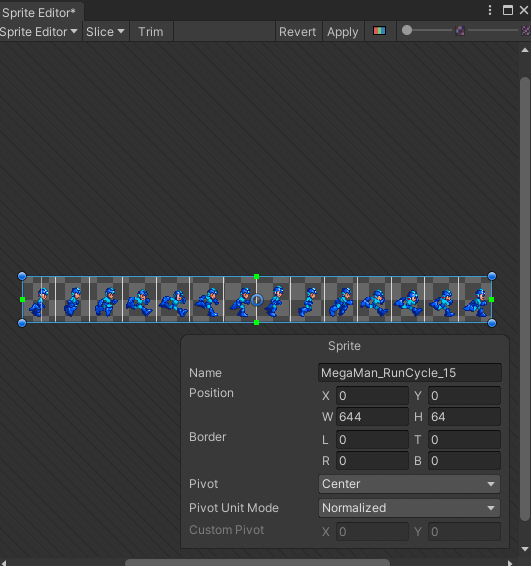This screenshot has height=566, width=531.
Task: Click the Apply button
Action: [x=343, y=32]
